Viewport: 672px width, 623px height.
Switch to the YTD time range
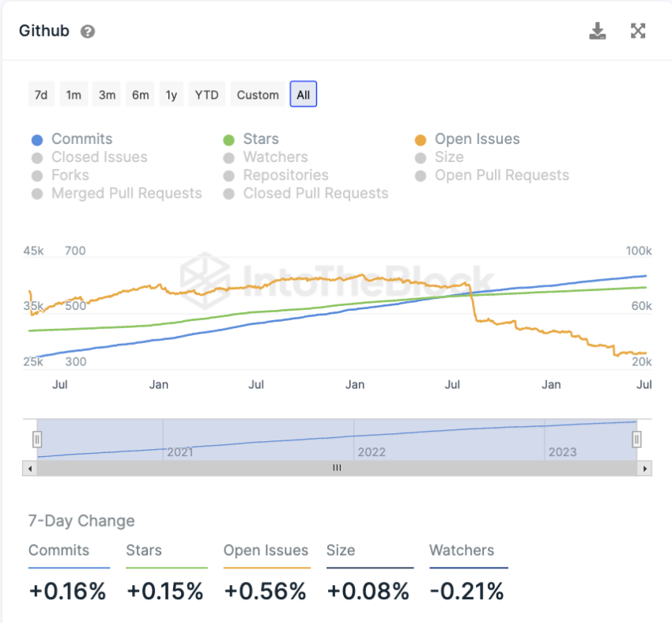[206, 94]
